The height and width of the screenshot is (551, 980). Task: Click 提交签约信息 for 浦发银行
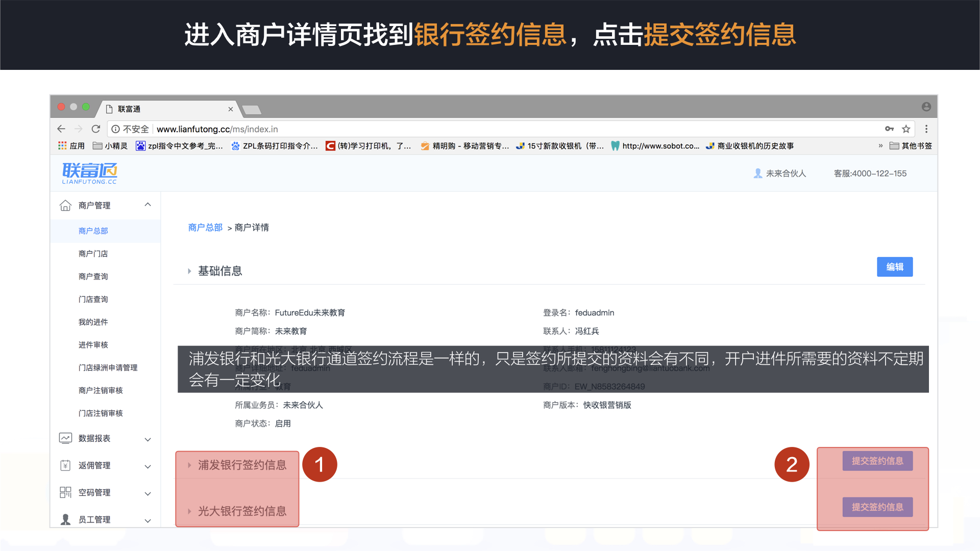(877, 461)
